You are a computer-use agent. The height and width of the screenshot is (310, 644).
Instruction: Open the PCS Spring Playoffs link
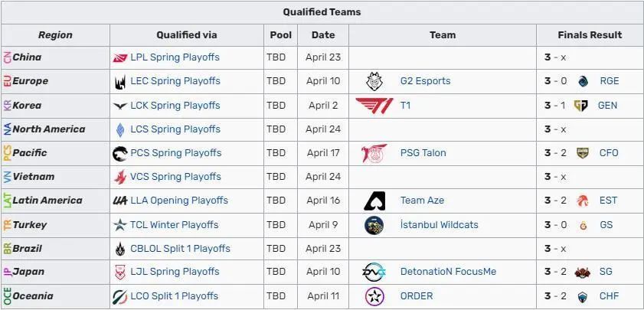pos(176,153)
